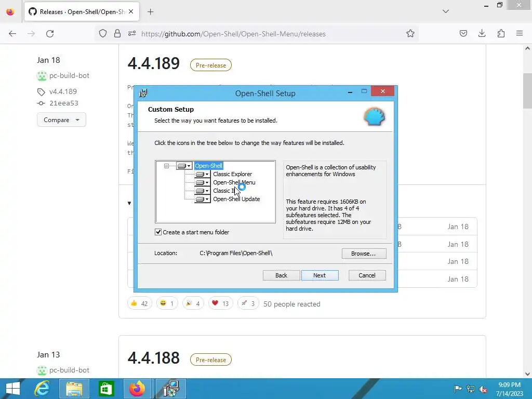Toggle Create a start menu folder checkbox
The image size is (532, 399).
coord(158,232)
